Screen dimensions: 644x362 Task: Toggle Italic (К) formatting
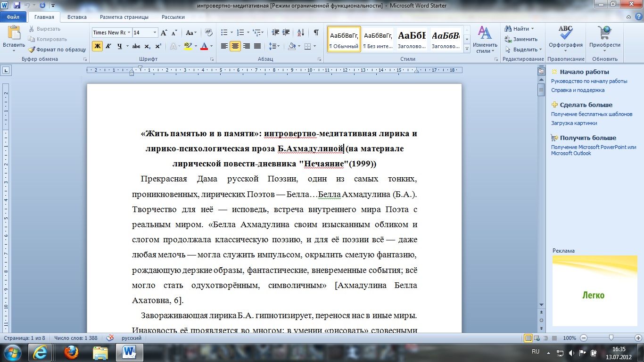(108, 46)
